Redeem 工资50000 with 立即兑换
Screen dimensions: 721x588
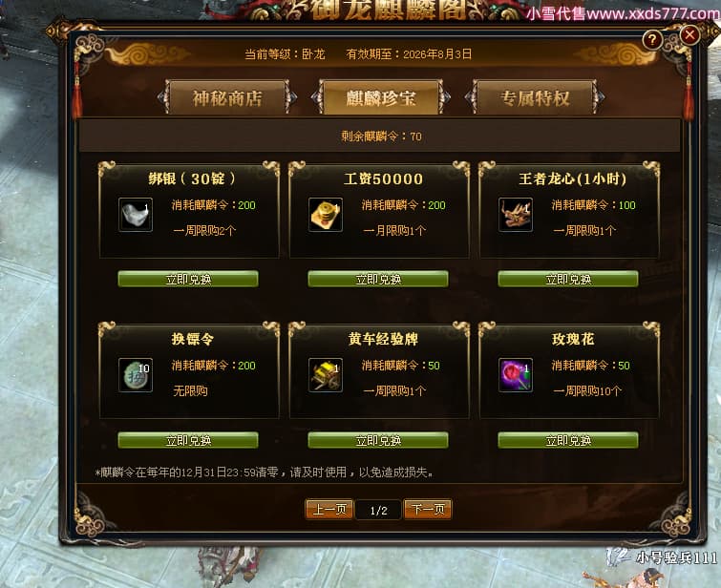pyautogui.click(x=378, y=279)
